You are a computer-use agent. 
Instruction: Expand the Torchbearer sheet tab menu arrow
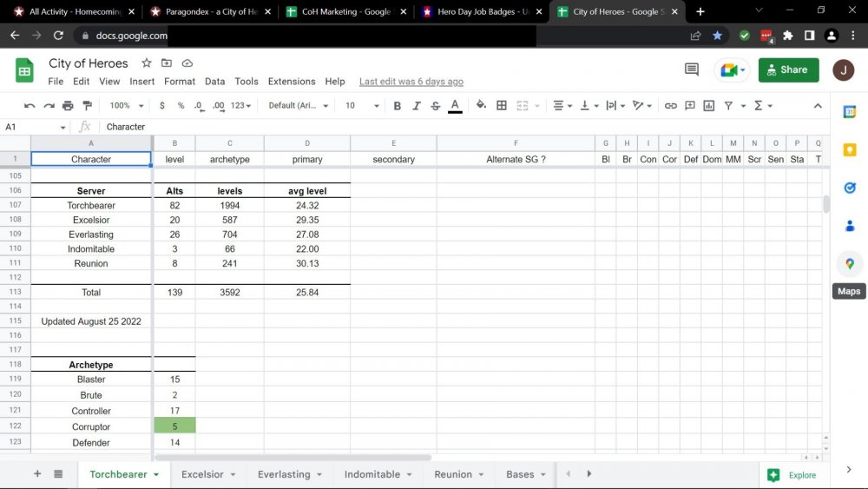coord(156,475)
